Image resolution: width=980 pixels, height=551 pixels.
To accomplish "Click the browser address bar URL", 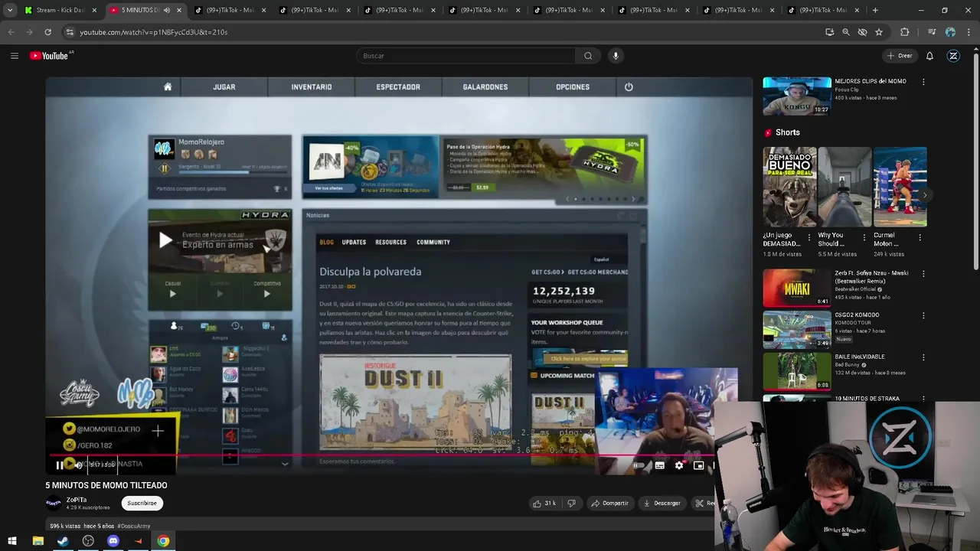I will 154,32.
